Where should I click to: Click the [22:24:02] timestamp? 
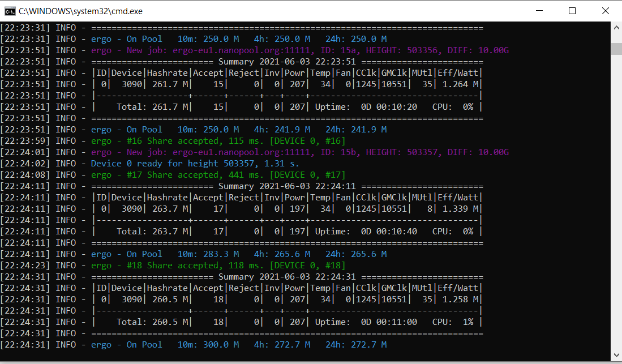[x=24, y=164]
